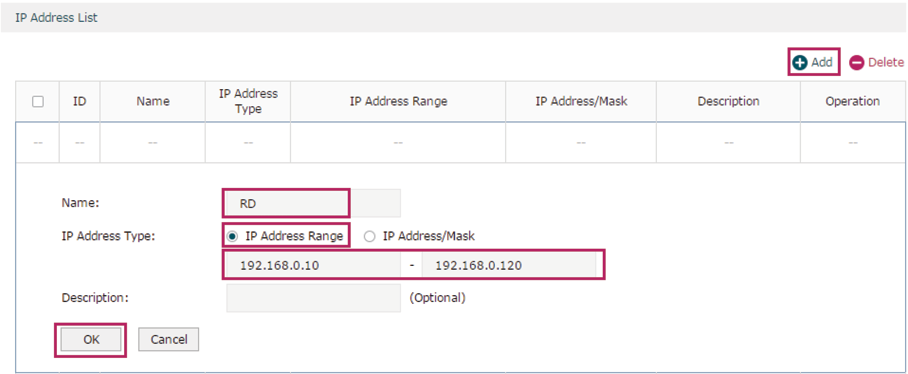The image size is (908, 374).
Task: Click the IP Address Type column header
Action: 248,101
